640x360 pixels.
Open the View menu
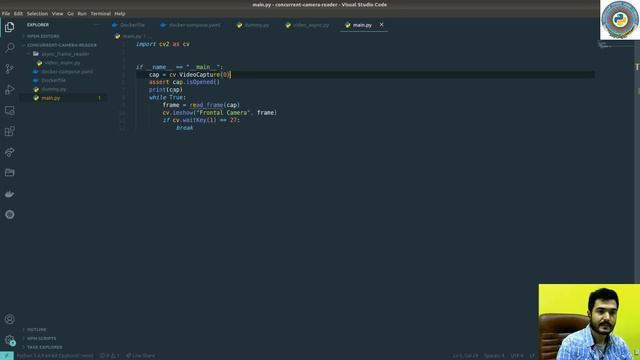(x=58, y=13)
